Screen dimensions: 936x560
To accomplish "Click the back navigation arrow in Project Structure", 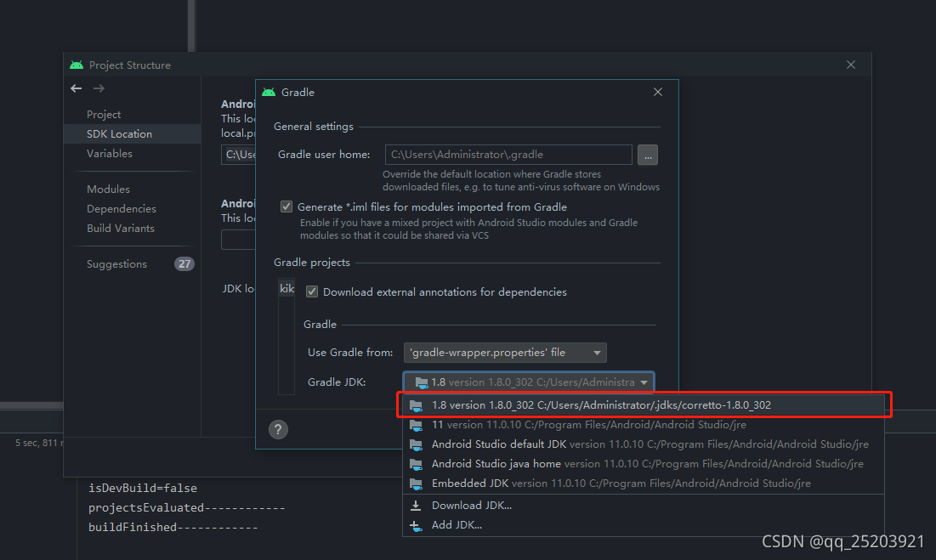I will pos(76,88).
